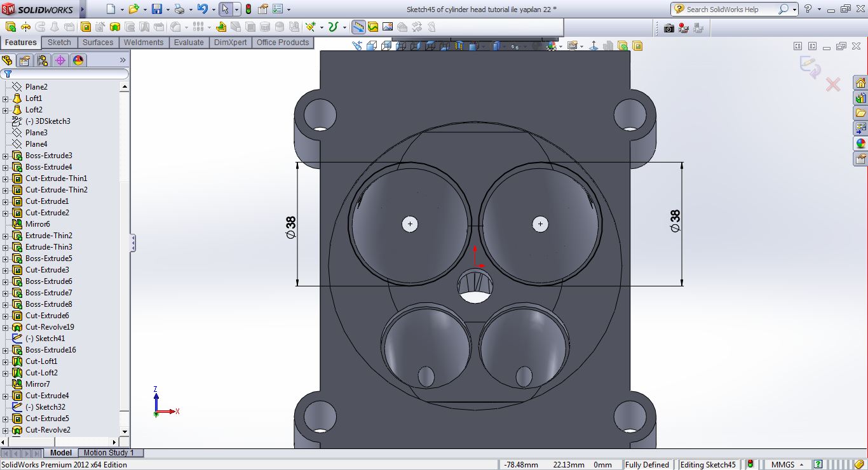
Task: Select the Model tab at bottom
Action: [61, 453]
